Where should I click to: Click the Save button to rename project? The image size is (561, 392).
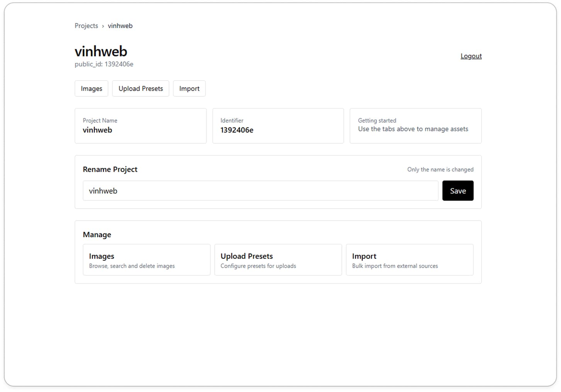coord(458,191)
